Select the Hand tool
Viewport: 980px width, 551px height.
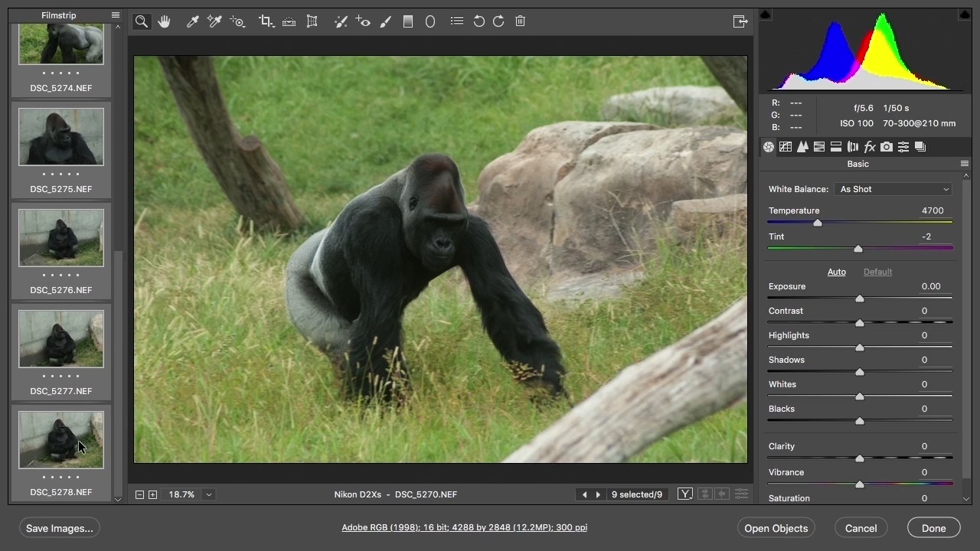tap(164, 21)
